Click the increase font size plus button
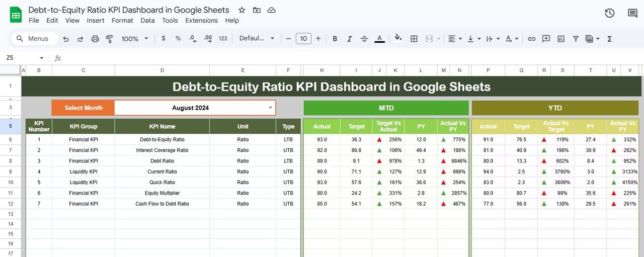 click(318, 39)
